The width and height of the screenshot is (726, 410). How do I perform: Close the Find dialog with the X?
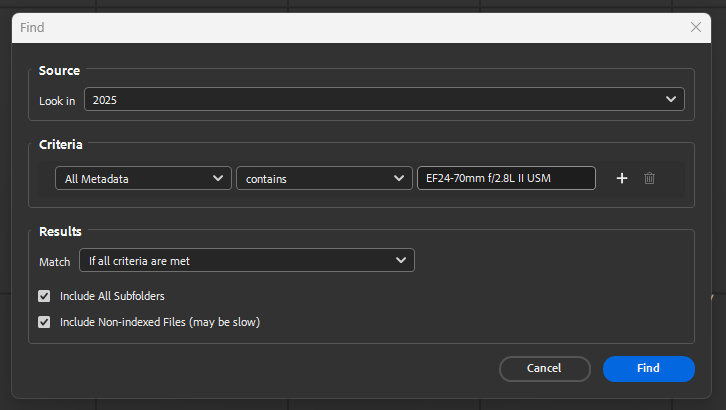point(696,28)
